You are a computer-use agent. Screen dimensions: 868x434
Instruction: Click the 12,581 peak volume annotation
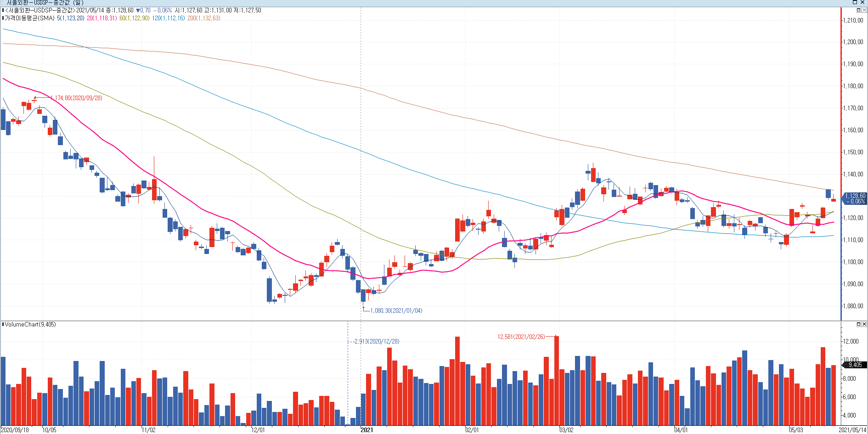tap(521, 337)
